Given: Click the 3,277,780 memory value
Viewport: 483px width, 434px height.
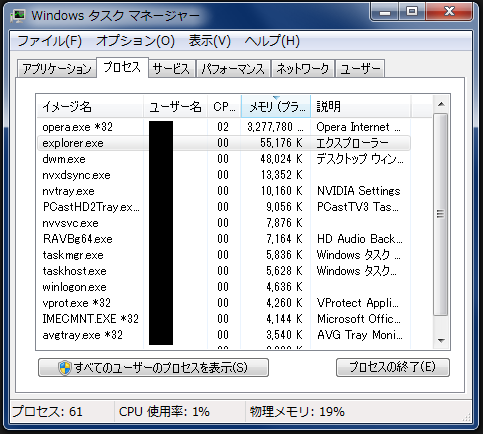Looking at the screenshot, I should click(x=275, y=127).
